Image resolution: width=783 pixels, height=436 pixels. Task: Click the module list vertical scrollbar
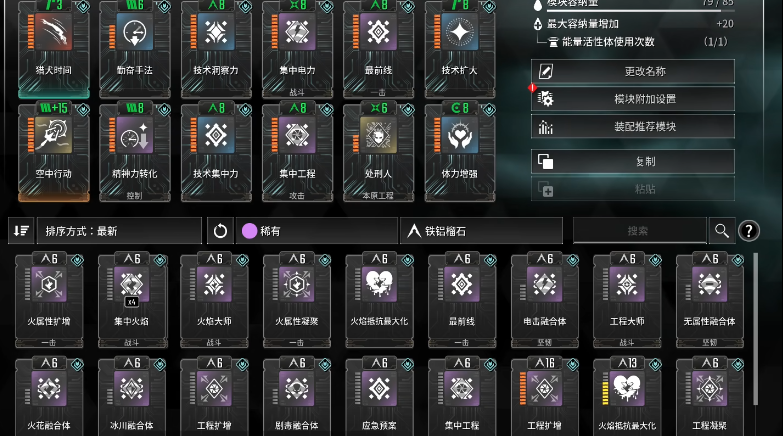pos(756,330)
